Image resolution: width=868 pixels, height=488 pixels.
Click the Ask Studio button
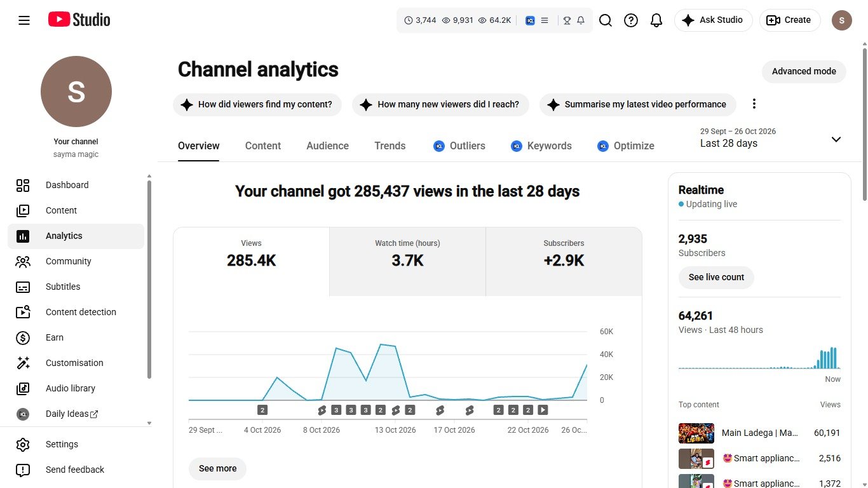click(x=713, y=20)
